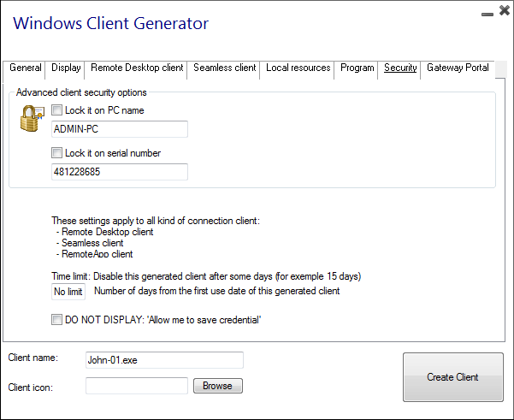Minimize the Windows Client Generator window

pyautogui.click(x=487, y=13)
